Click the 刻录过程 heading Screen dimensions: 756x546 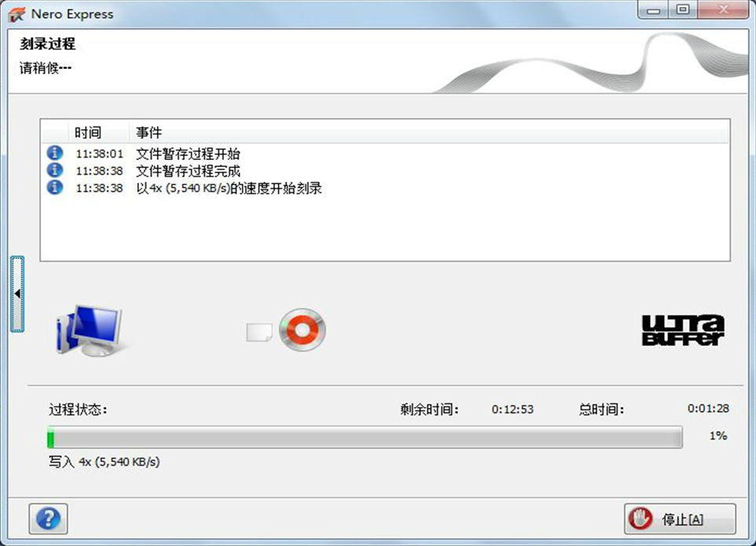pyautogui.click(x=48, y=44)
